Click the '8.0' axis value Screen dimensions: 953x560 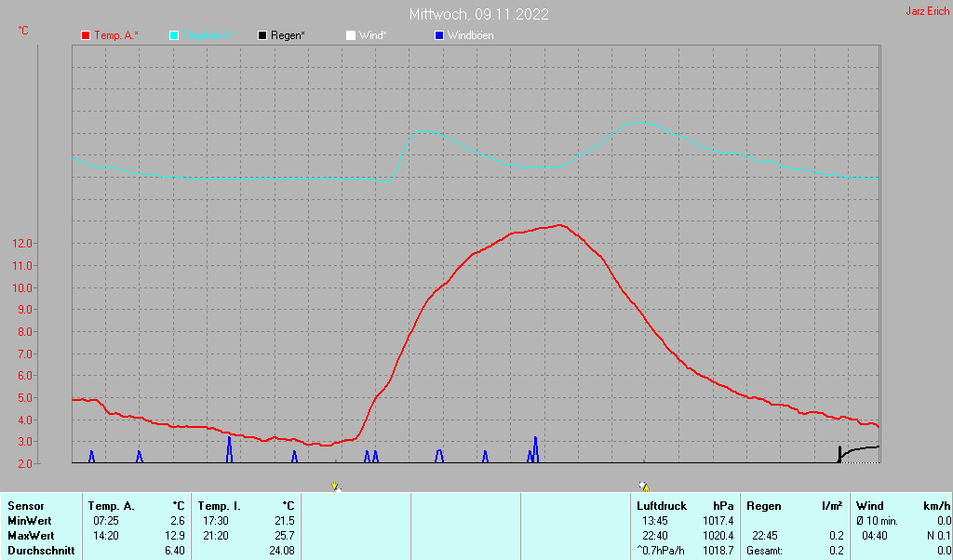[24, 331]
